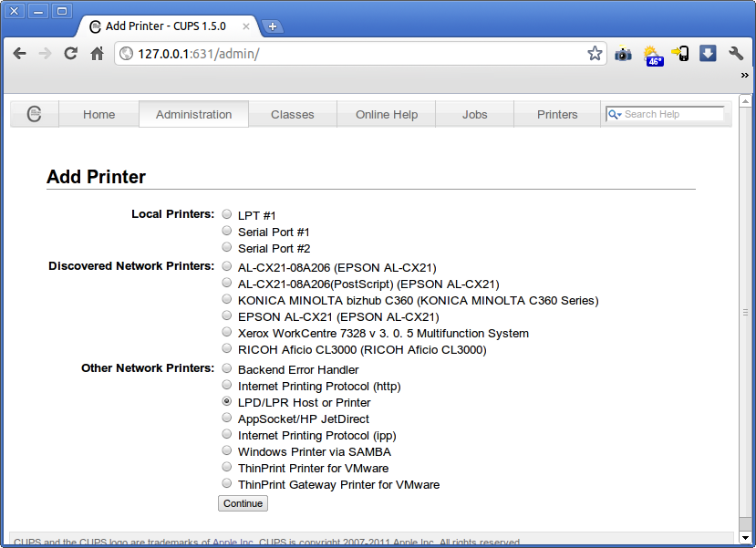Click the send-to-phone extension icon

[x=680, y=54]
